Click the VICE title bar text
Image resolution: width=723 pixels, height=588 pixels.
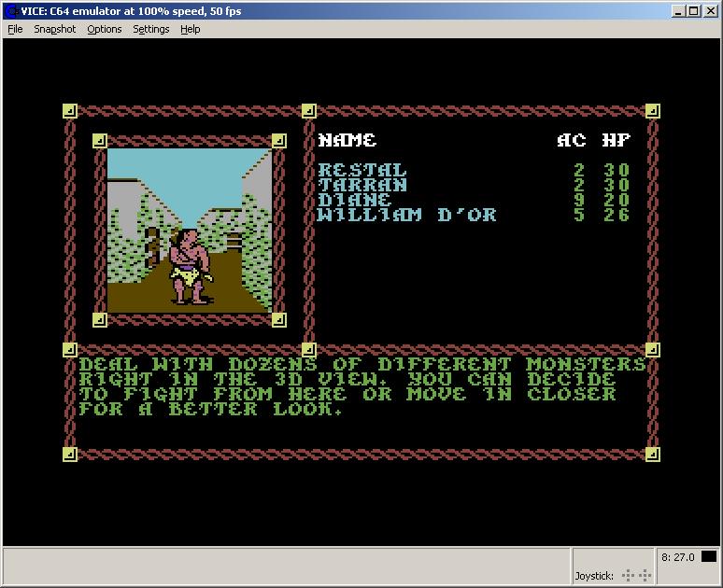[131, 11]
